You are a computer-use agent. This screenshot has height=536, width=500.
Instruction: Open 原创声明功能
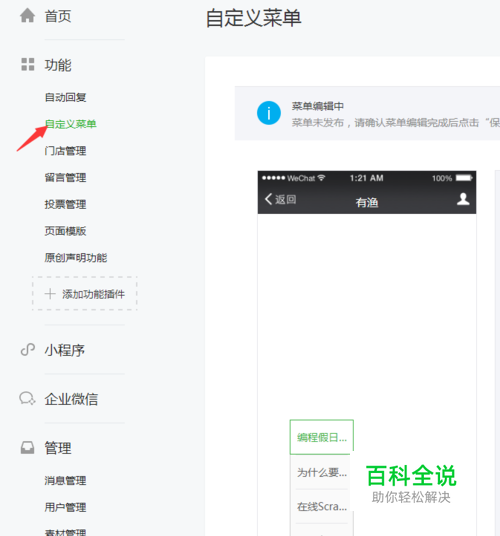76,257
